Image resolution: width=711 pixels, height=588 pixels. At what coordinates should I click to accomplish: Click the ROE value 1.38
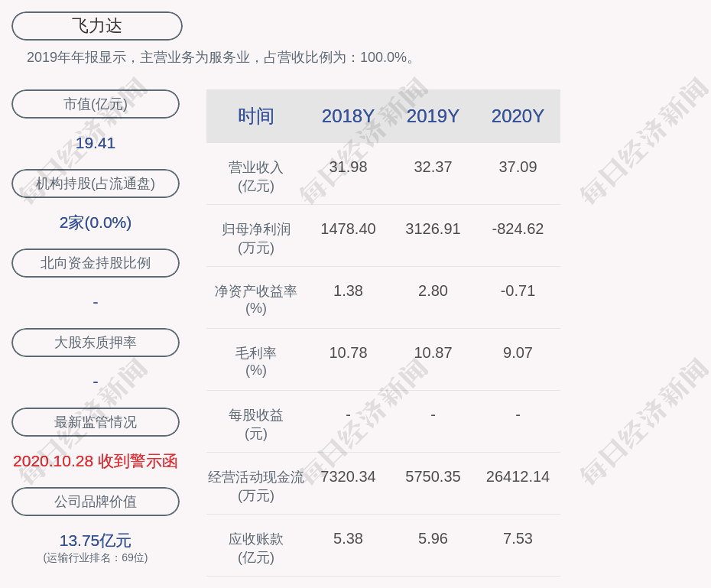tap(348, 291)
